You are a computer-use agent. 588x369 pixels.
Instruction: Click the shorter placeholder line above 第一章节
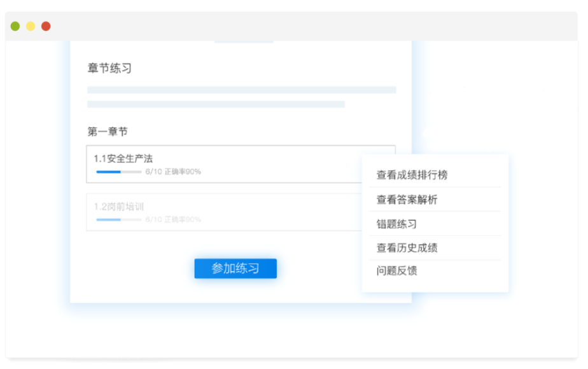pos(216,104)
